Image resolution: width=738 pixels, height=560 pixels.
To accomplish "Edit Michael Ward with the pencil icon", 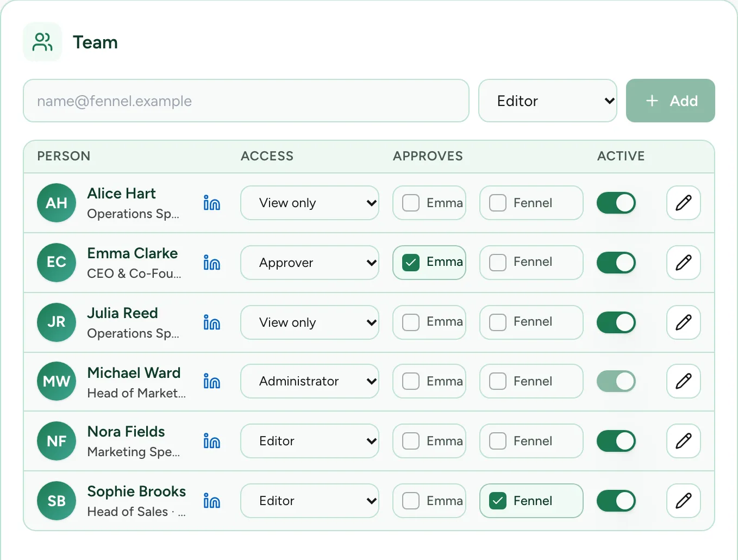I will click(684, 381).
